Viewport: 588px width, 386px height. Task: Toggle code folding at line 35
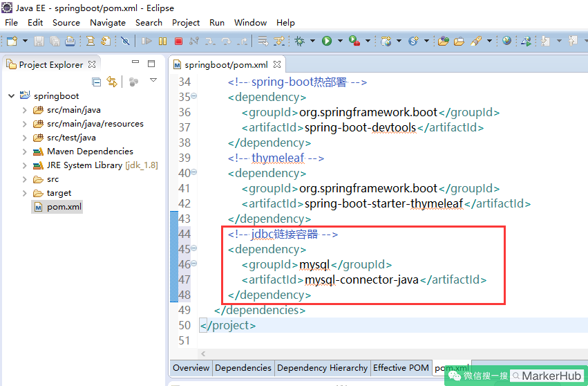tap(194, 96)
